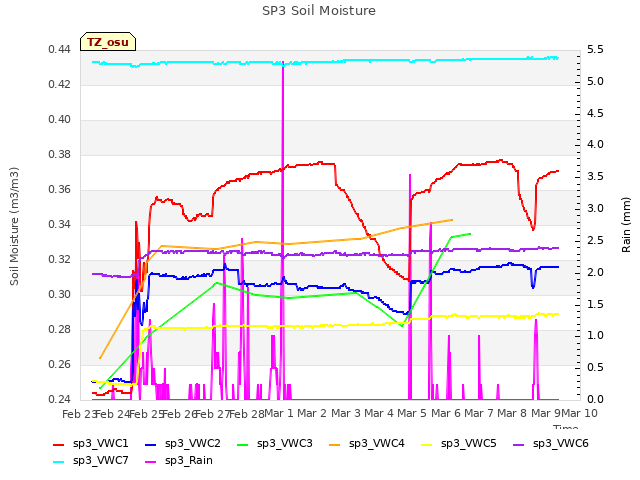
Task: Click the Mar 5 x-axis tick label
Action: (412, 414)
